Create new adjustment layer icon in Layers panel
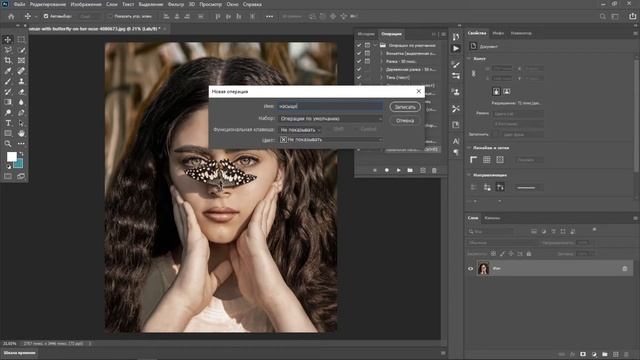This screenshot has height=360, width=640. [594, 354]
